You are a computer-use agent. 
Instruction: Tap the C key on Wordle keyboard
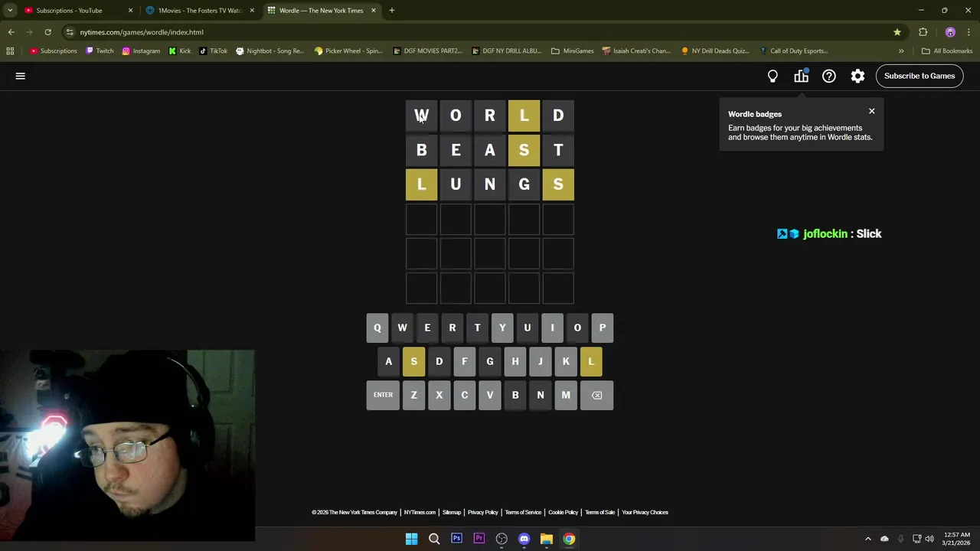click(x=465, y=395)
